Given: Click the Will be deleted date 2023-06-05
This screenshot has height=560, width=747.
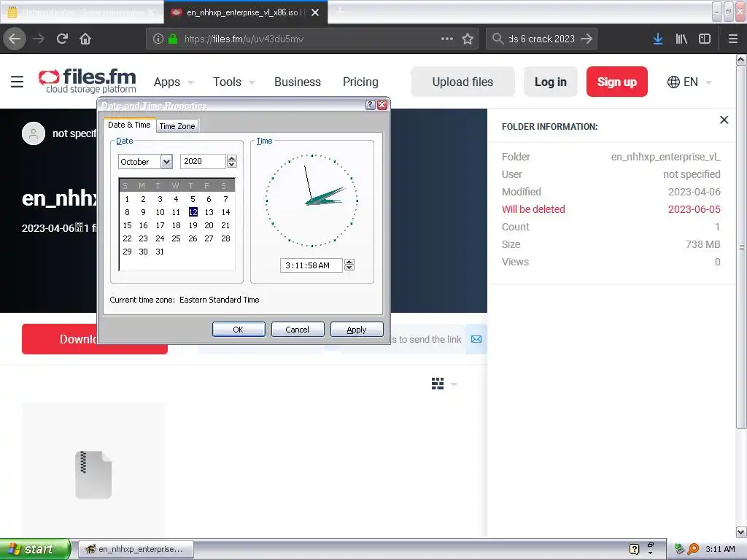Looking at the screenshot, I should click(x=694, y=209).
